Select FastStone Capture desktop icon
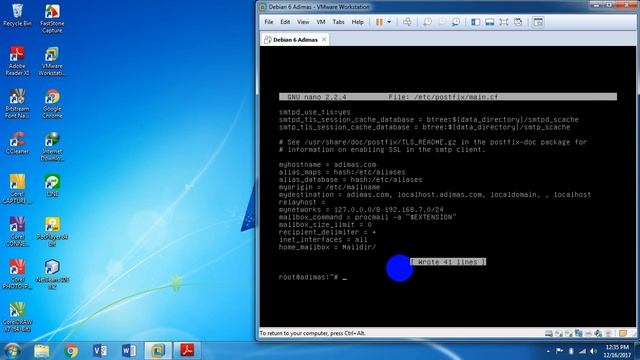 coord(52,18)
